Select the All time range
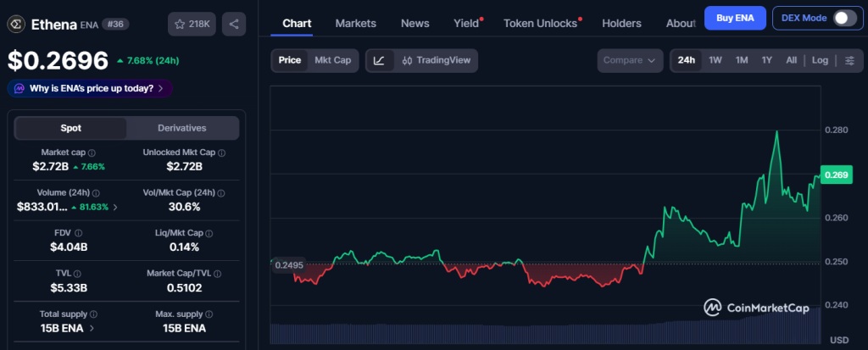Viewport: 868px width, 350px height. pos(792,60)
